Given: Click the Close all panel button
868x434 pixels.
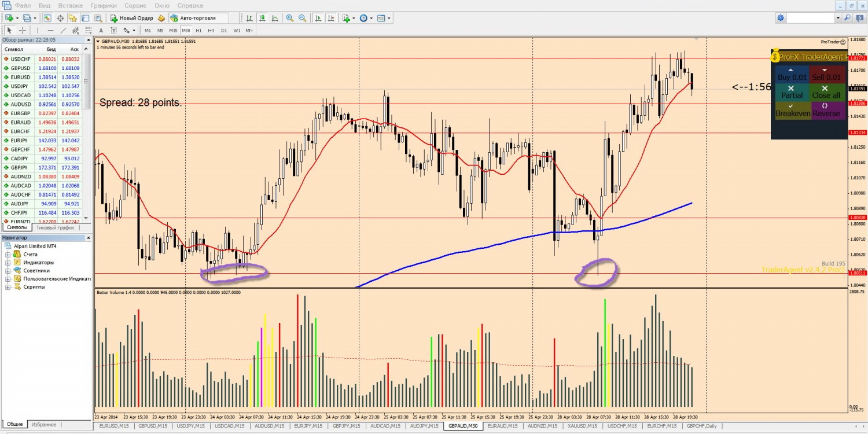Looking at the screenshot, I should (x=826, y=91).
